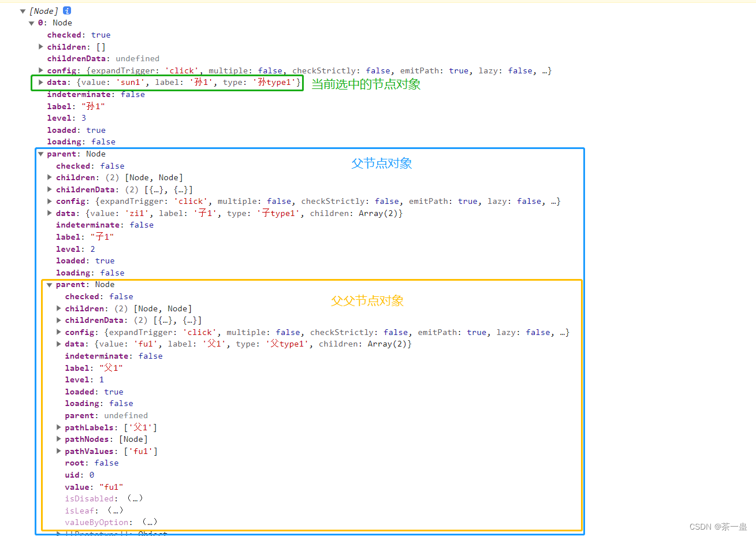Image resolution: width=756 pixels, height=536 pixels.
Task: Expand the pathLabels: ['父1'] array
Action: [x=58, y=427]
